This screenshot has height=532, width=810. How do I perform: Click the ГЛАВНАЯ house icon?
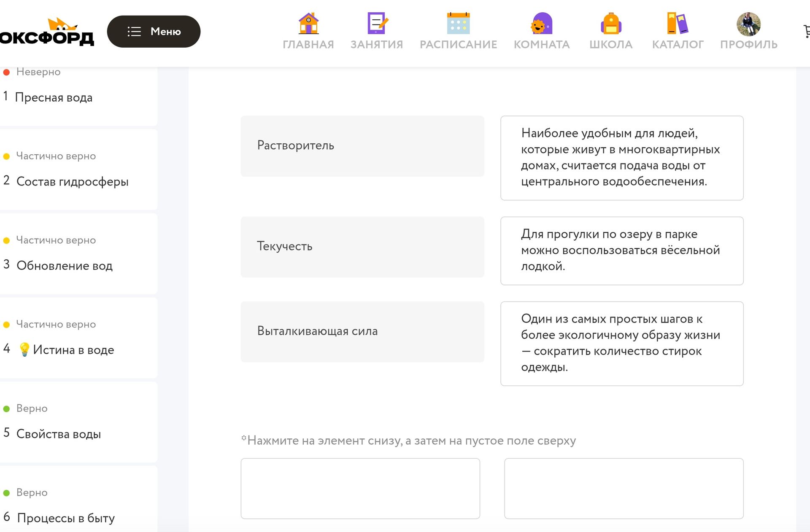[308, 23]
